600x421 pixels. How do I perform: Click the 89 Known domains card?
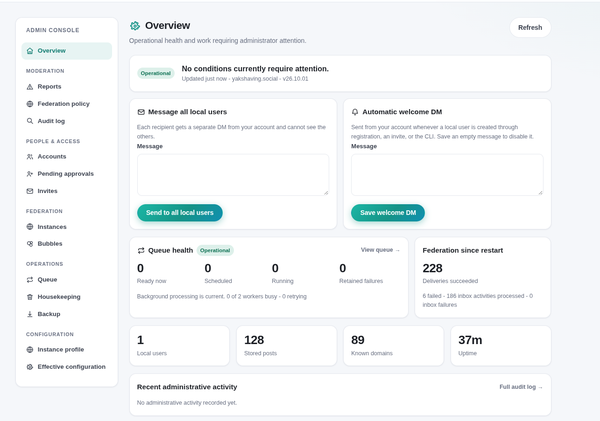pyautogui.click(x=394, y=346)
